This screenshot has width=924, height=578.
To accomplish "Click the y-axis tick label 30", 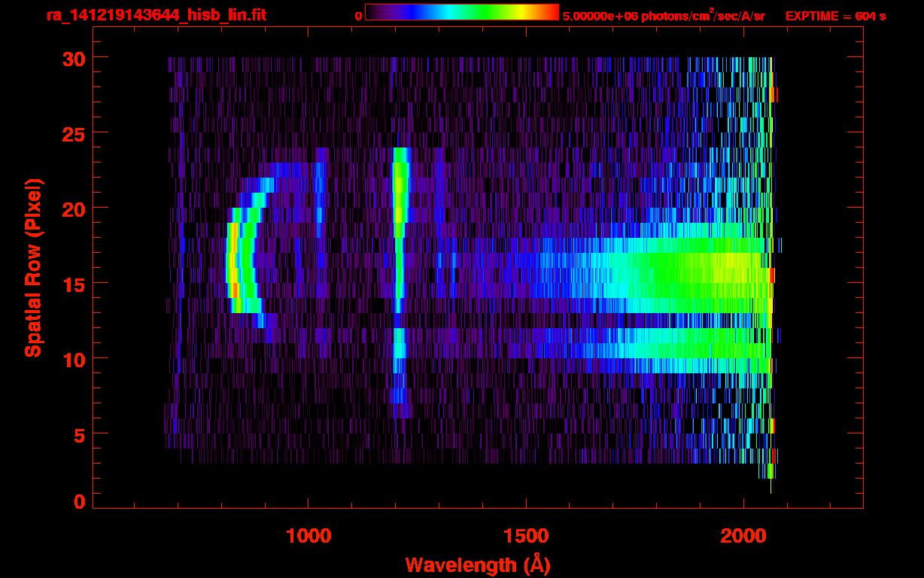I will pyautogui.click(x=72, y=58).
